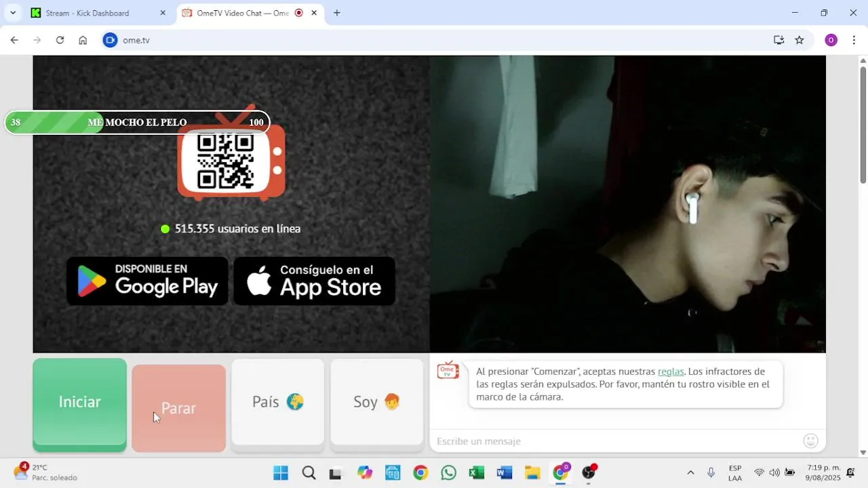Open Windows taskbar search
The image size is (868, 488).
(309, 473)
